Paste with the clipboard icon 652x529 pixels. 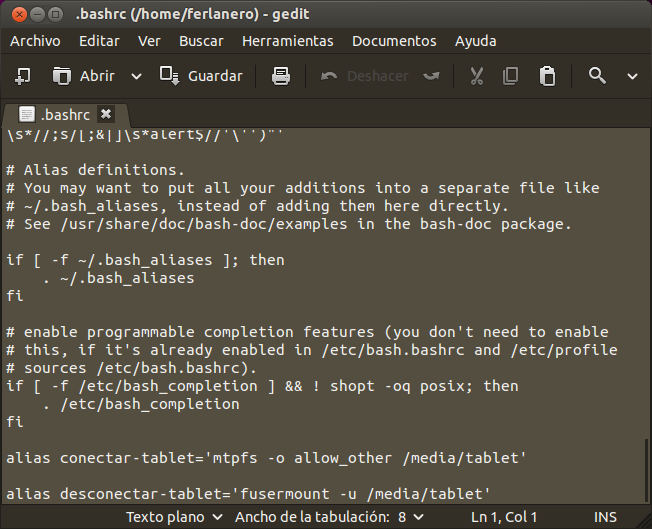pyautogui.click(x=547, y=76)
